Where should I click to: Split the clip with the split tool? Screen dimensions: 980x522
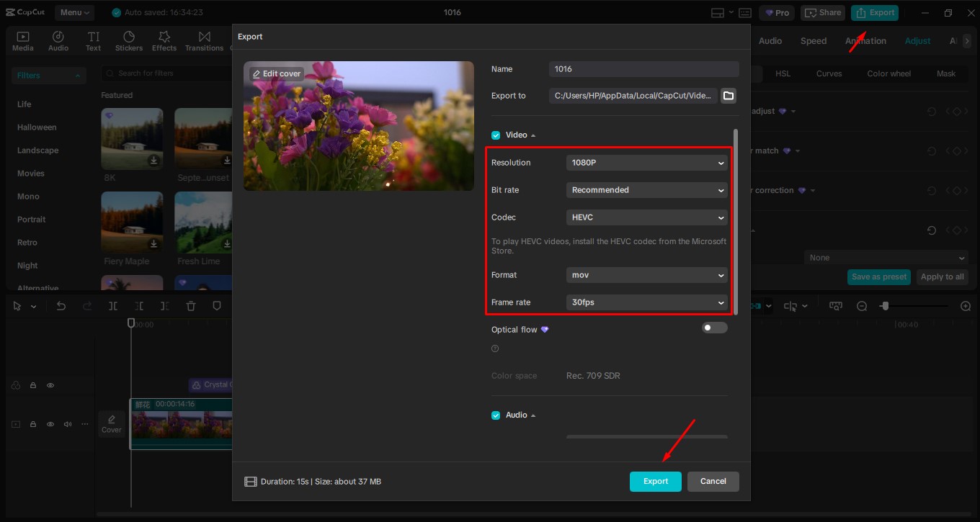[x=113, y=305]
